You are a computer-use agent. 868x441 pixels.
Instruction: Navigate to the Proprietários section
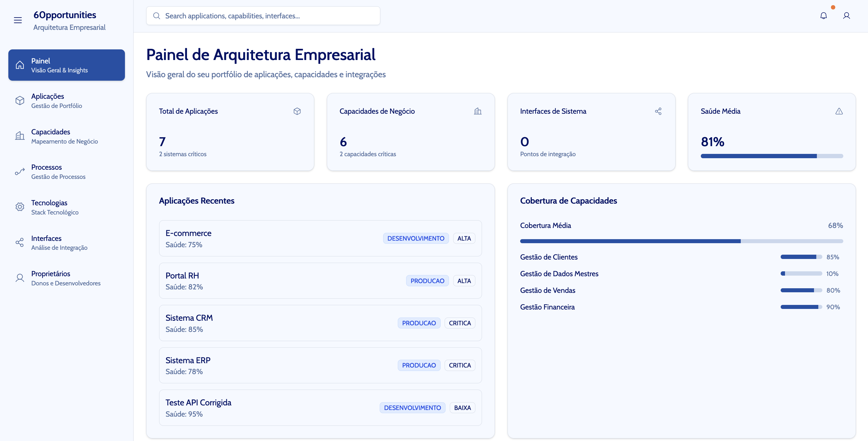point(66,278)
